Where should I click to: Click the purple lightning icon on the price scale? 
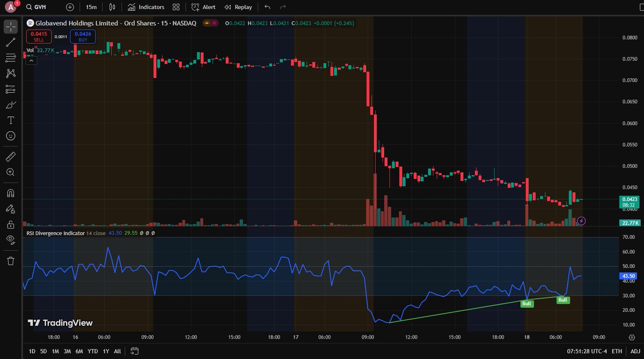tap(581, 220)
